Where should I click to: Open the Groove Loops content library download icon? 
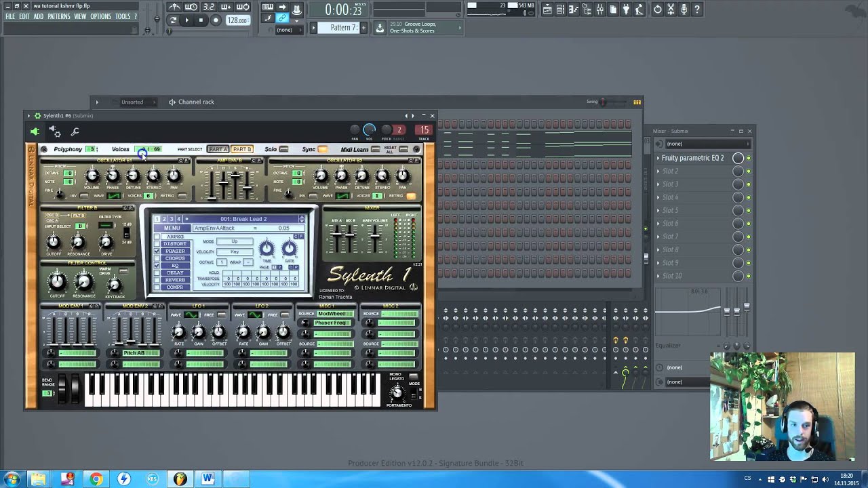click(380, 28)
